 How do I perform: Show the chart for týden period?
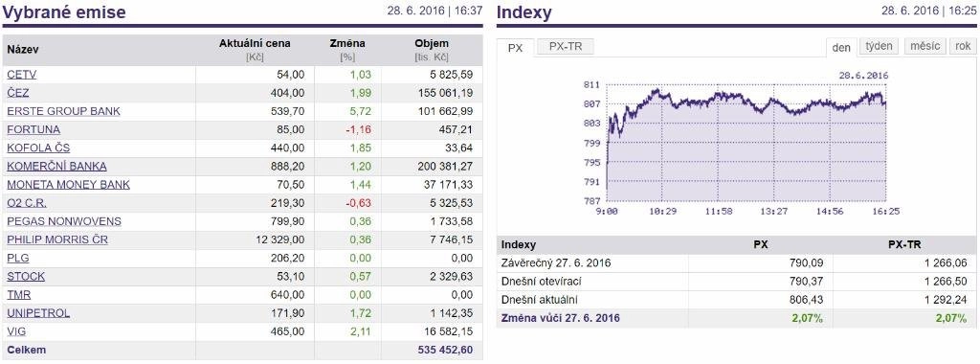(x=880, y=46)
